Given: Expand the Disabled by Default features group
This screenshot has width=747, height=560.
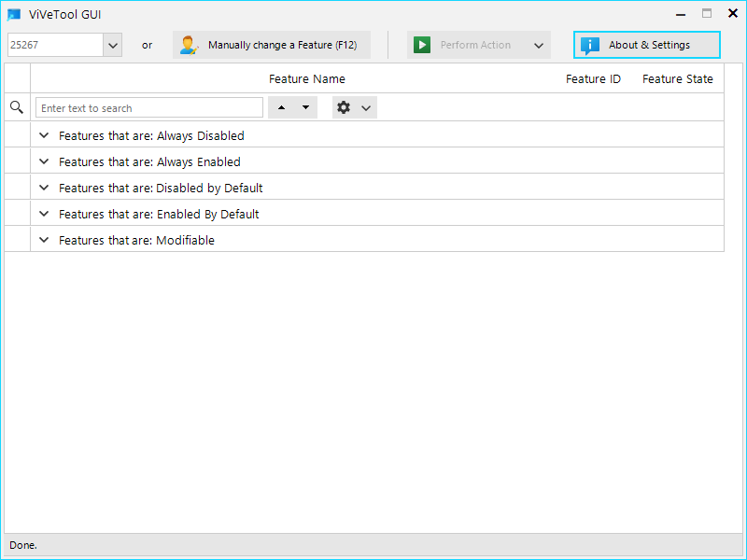Looking at the screenshot, I should (44, 188).
